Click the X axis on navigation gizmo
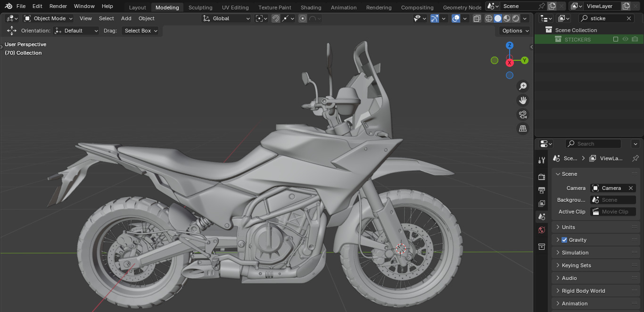This screenshot has height=312, width=644. tap(510, 63)
